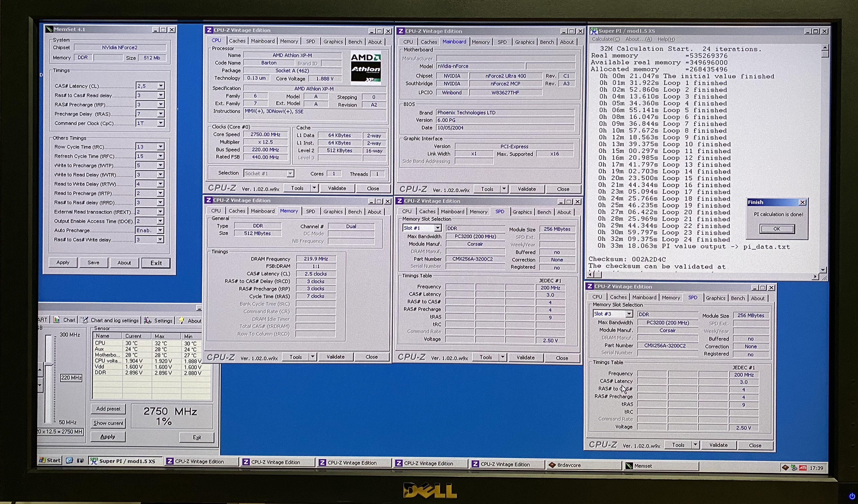The image size is (858, 504).
Task: Switch to the Caches tab in top-left CPU-Z
Action: 237,41
